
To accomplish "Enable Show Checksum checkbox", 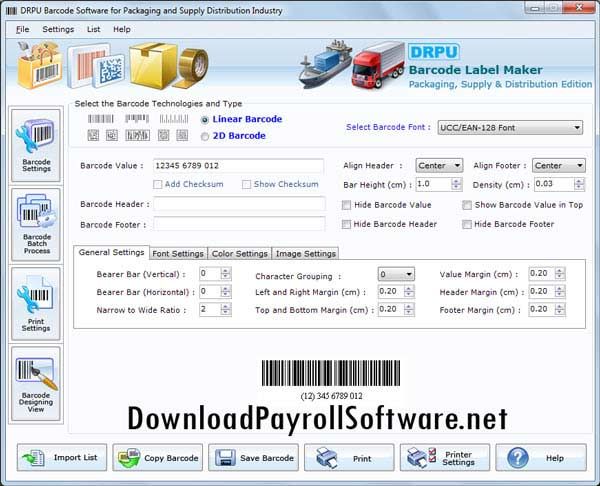I will point(246,184).
